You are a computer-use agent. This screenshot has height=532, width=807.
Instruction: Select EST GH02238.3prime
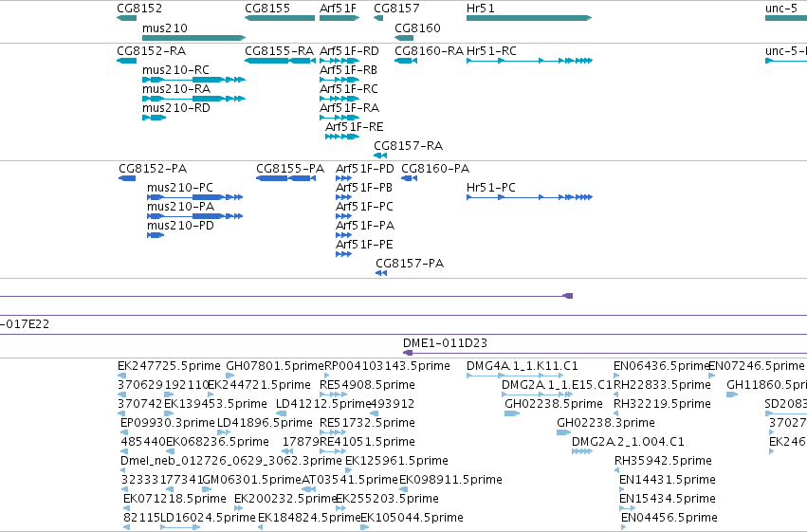(x=606, y=423)
